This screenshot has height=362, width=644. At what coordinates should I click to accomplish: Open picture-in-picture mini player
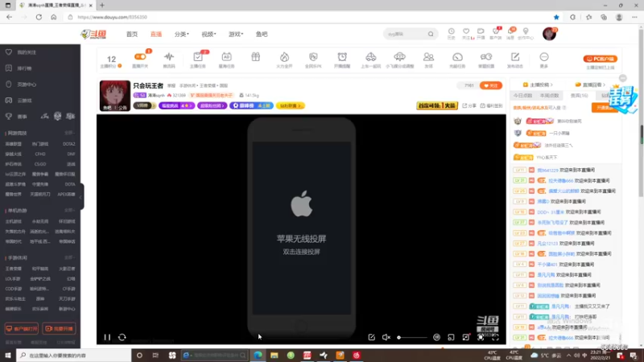(451, 337)
